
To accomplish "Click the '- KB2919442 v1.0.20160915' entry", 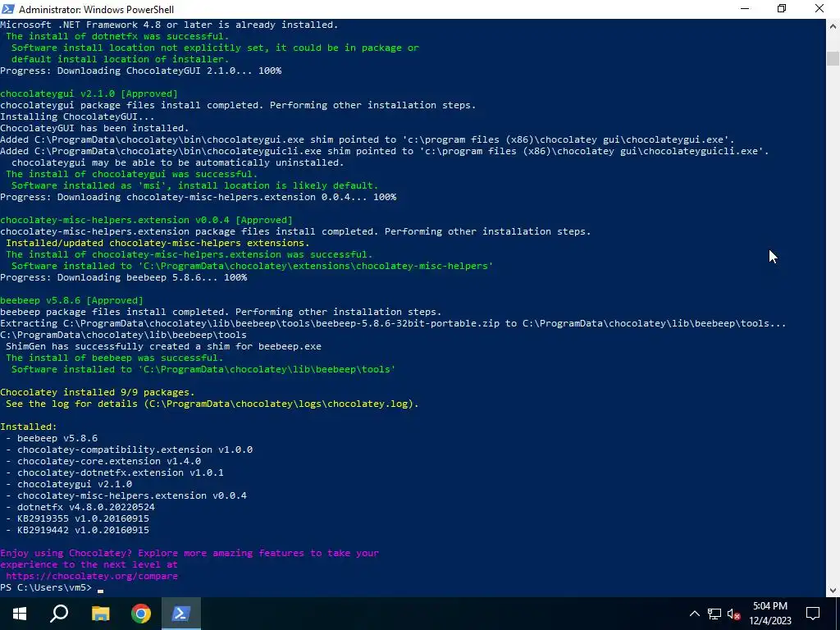I will tap(78, 530).
